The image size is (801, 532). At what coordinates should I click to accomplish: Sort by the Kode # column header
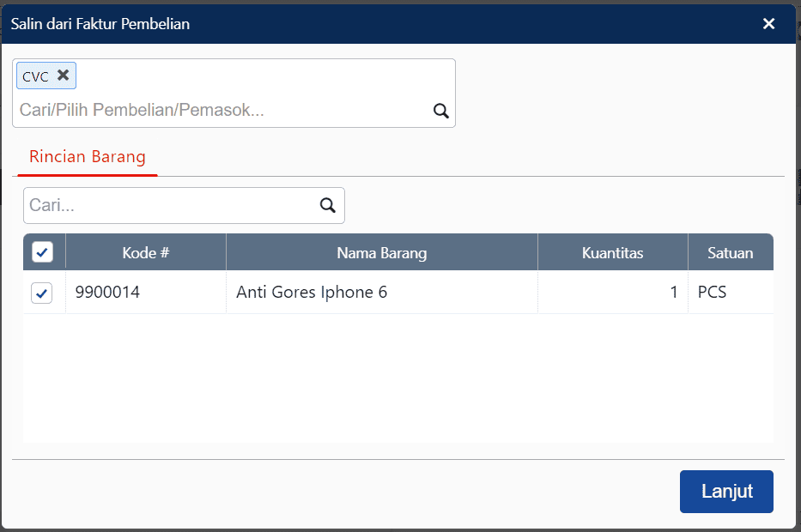[x=145, y=251]
